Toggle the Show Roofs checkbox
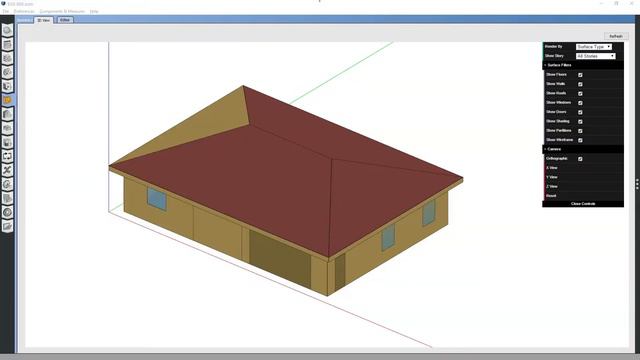 point(580,93)
